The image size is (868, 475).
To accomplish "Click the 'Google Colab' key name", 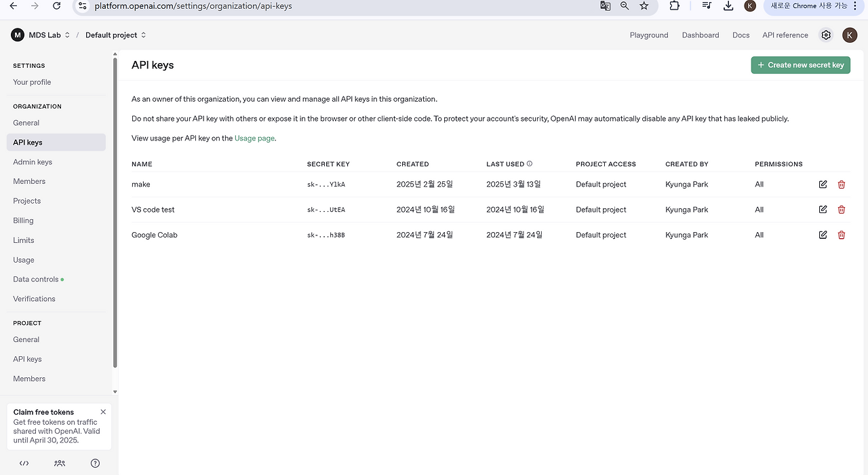I will (154, 235).
